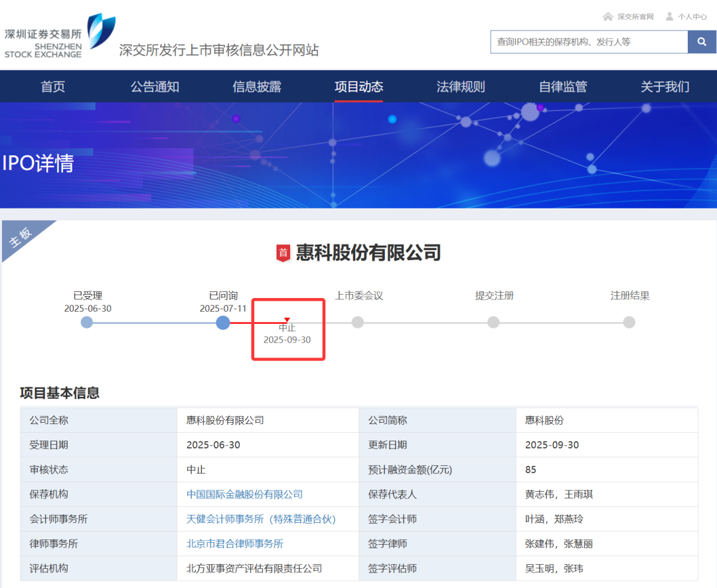
Task: Open the 北京市君合律师事务所 link
Action: click(x=234, y=544)
